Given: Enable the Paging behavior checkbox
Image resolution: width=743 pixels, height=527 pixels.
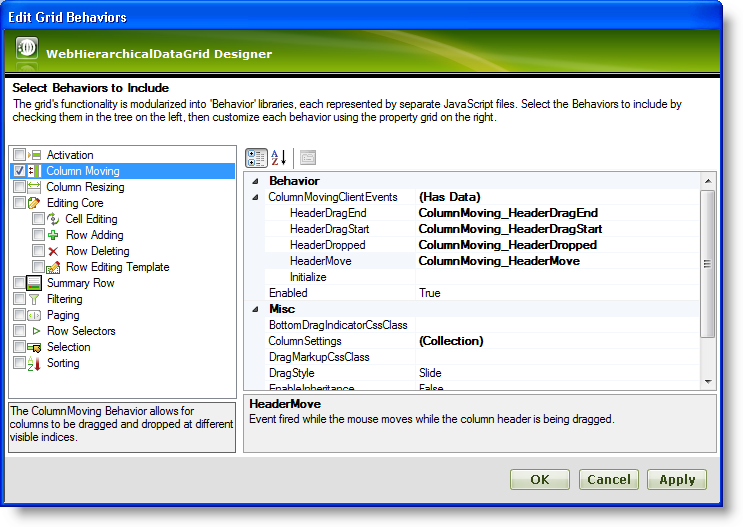Looking at the screenshot, I should 19,315.
